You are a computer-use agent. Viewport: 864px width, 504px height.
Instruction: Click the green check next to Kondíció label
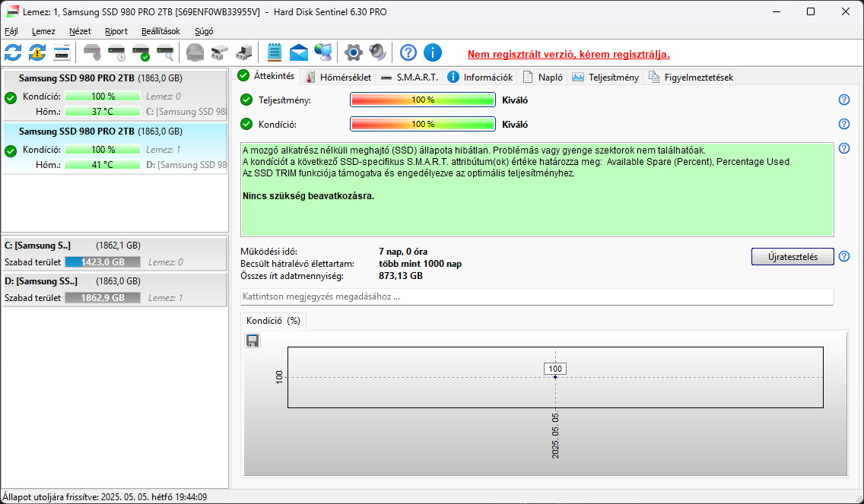point(246,124)
